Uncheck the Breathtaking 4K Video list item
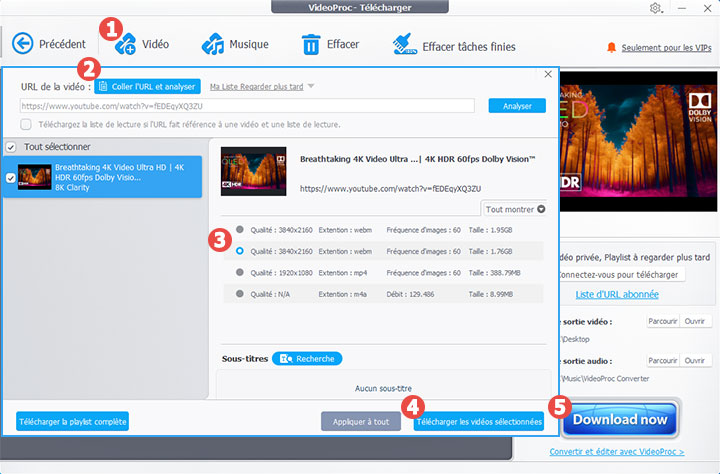 tap(11, 178)
